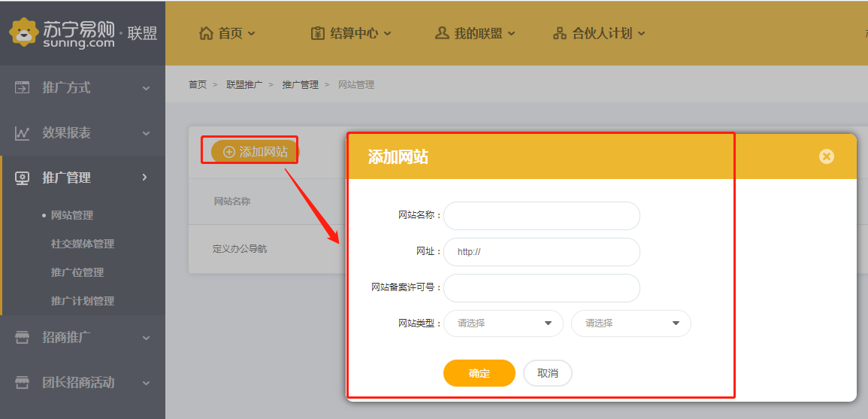Screen dimensions: 868x419
Task: Click the Suning lion logo icon
Action: (23, 32)
